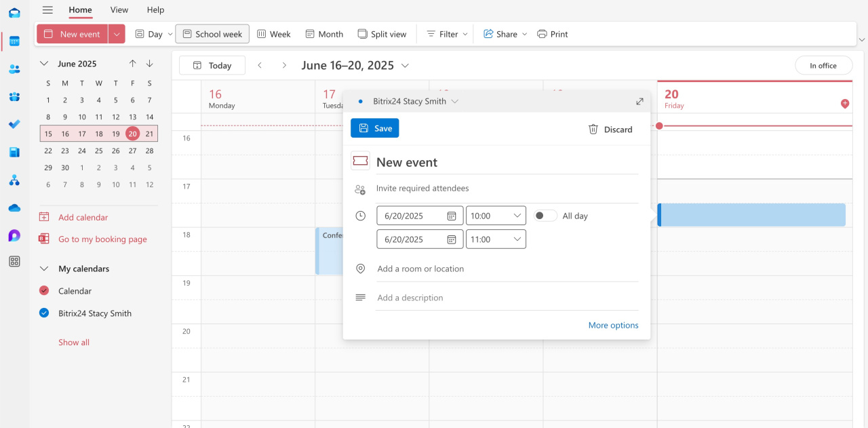Click the Print toolbar icon

click(x=552, y=34)
